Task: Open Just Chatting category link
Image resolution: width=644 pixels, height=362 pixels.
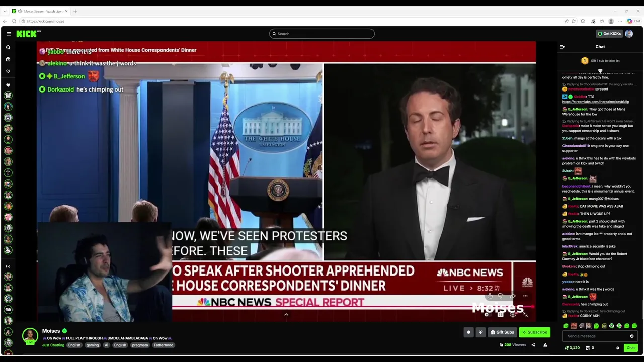Action: [x=53, y=345]
